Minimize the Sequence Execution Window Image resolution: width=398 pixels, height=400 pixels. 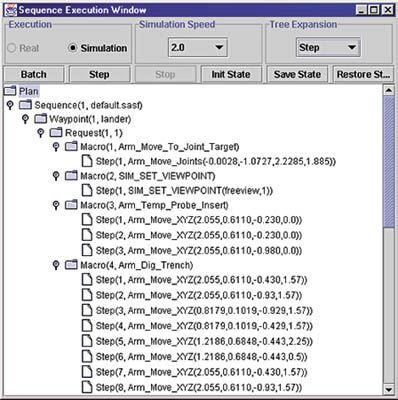tap(361, 10)
